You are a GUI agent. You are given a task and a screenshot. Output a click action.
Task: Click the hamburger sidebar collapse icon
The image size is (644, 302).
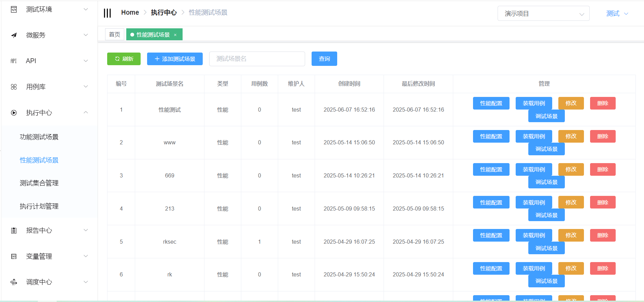click(107, 13)
